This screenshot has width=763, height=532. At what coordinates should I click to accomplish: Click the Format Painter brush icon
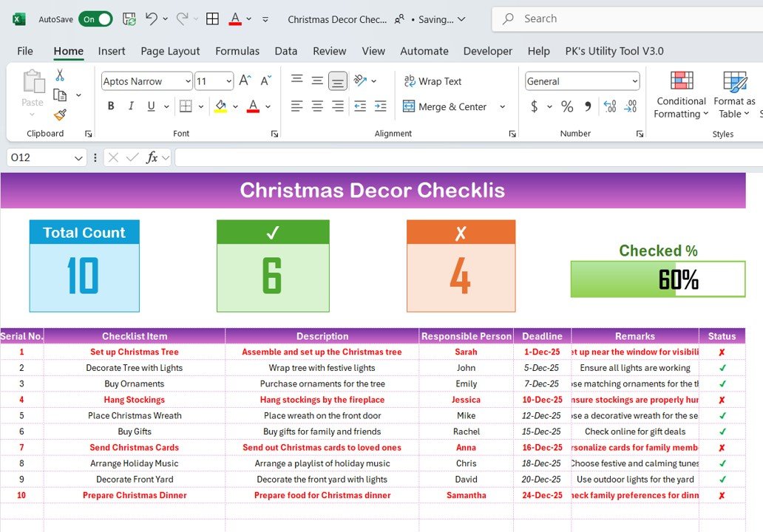(x=60, y=115)
